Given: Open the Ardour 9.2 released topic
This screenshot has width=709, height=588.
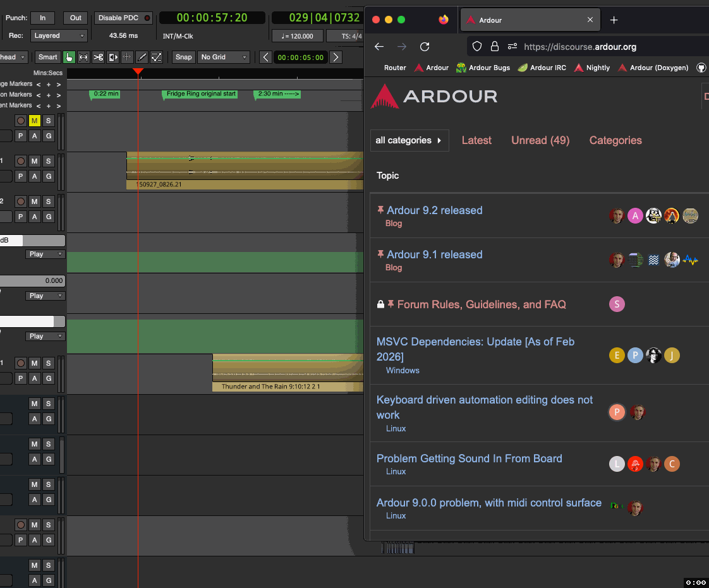Looking at the screenshot, I should coord(434,210).
